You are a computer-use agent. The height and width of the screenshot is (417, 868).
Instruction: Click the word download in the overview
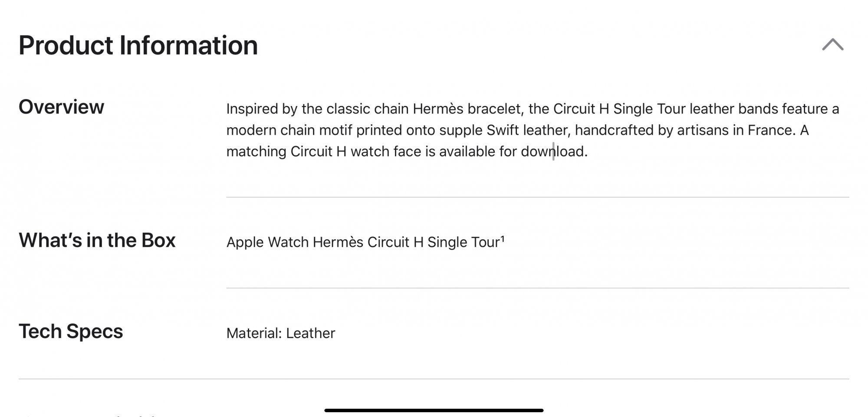pyautogui.click(x=554, y=152)
